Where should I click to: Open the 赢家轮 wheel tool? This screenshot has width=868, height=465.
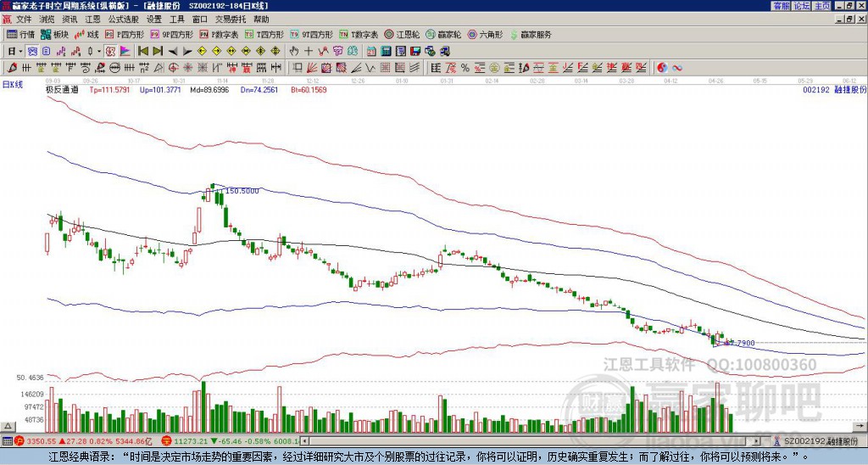(x=443, y=34)
